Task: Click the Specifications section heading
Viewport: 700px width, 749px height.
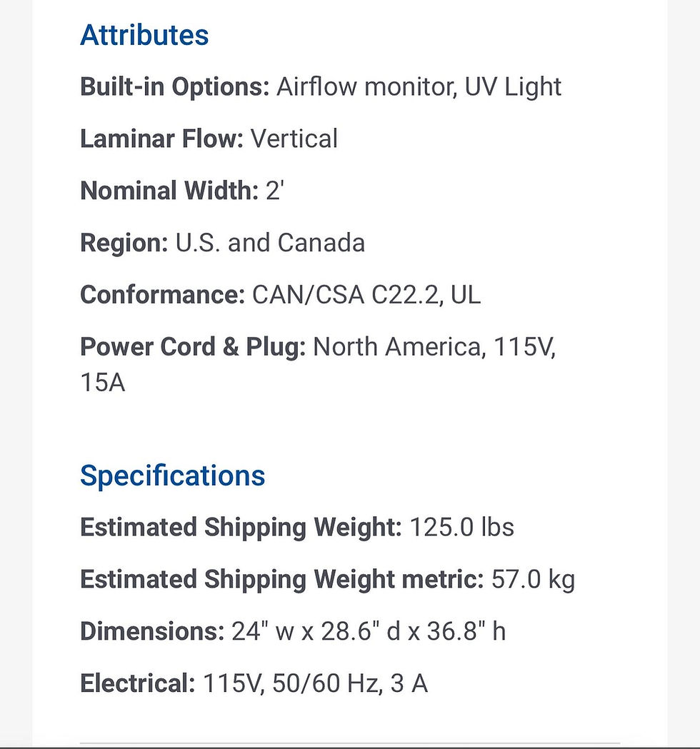Action: (x=172, y=476)
